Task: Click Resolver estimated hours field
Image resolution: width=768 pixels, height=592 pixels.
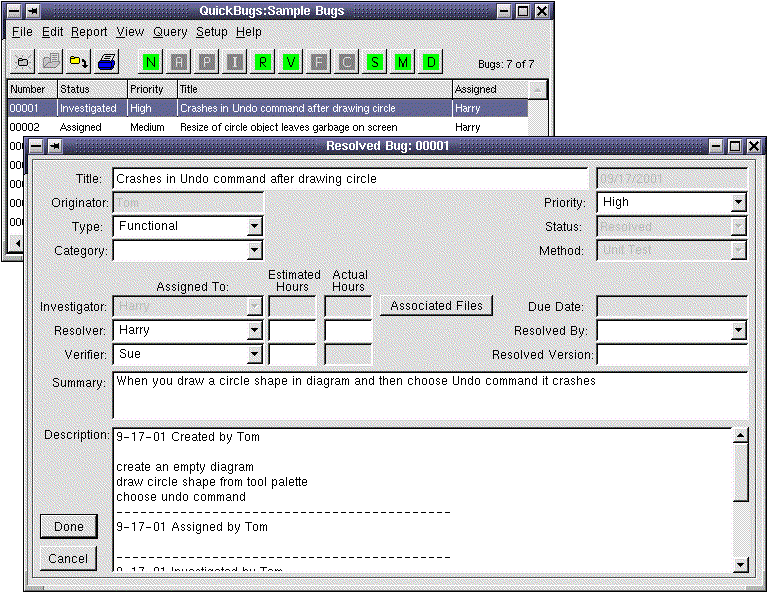Action: [292, 330]
